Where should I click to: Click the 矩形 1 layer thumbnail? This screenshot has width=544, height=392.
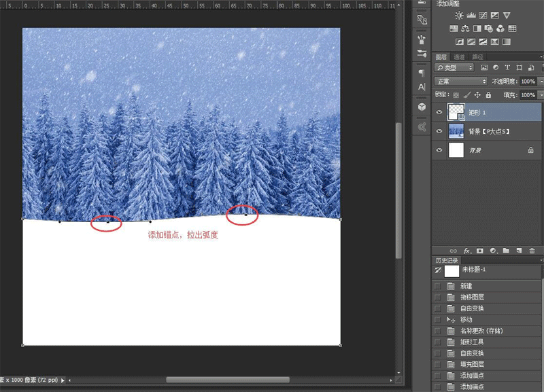tap(456, 113)
